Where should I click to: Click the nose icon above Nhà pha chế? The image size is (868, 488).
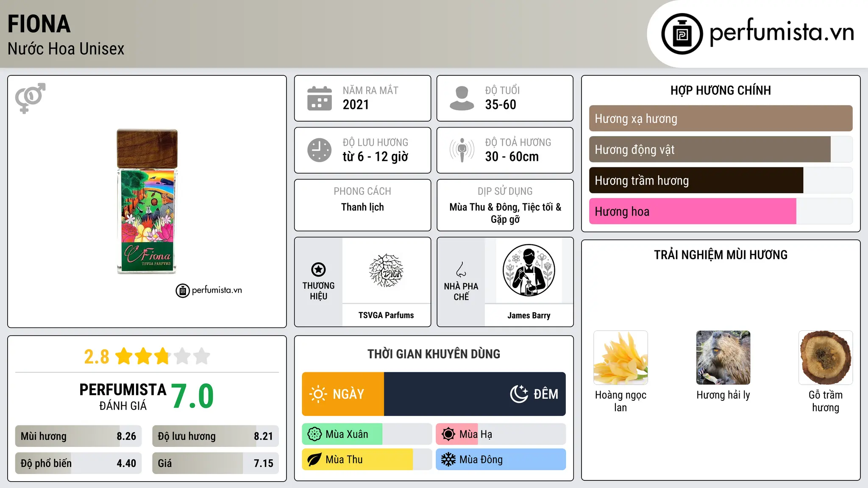(461, 269)
